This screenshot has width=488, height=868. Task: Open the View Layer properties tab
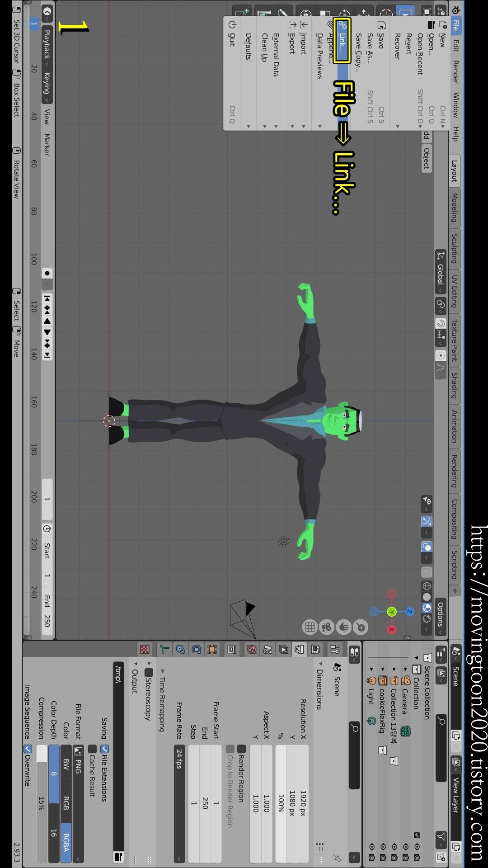click(284, 650)
